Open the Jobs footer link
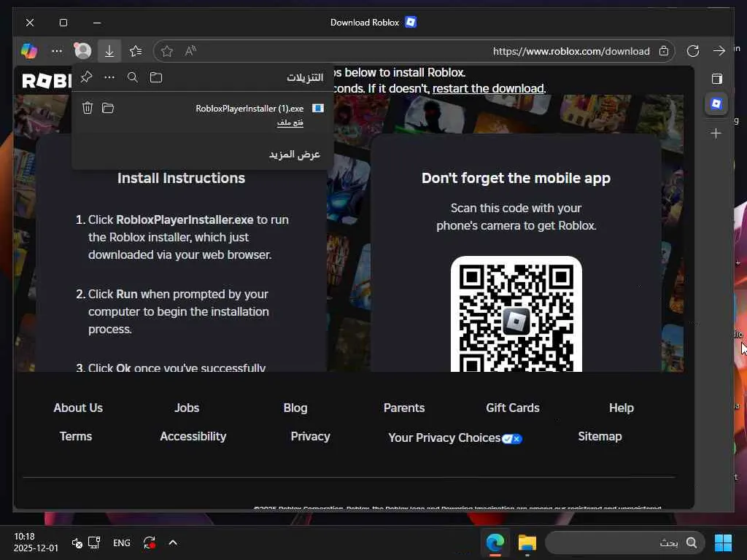The height and width of the screenshot is (560, 747). pos(187,408)
